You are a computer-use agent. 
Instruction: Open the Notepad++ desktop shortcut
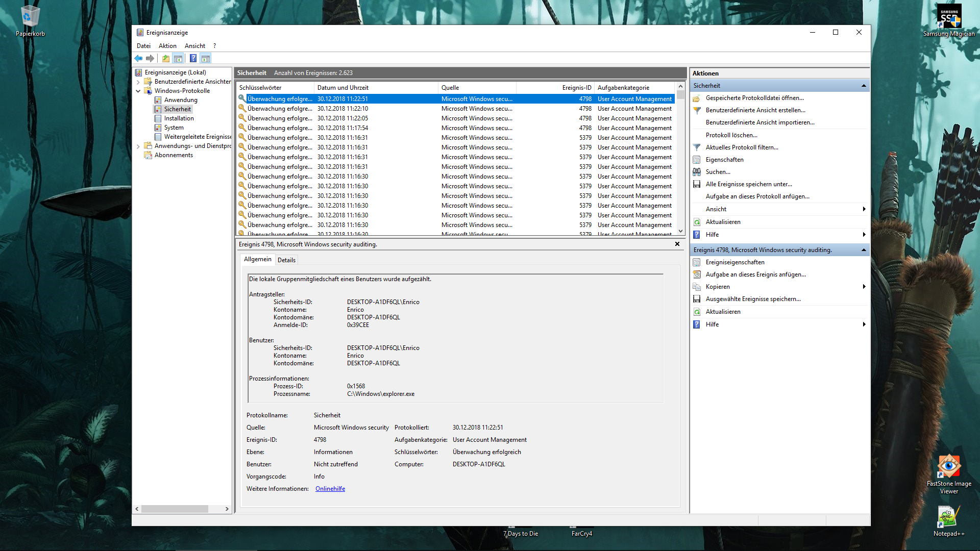click(x=949, y=521)
